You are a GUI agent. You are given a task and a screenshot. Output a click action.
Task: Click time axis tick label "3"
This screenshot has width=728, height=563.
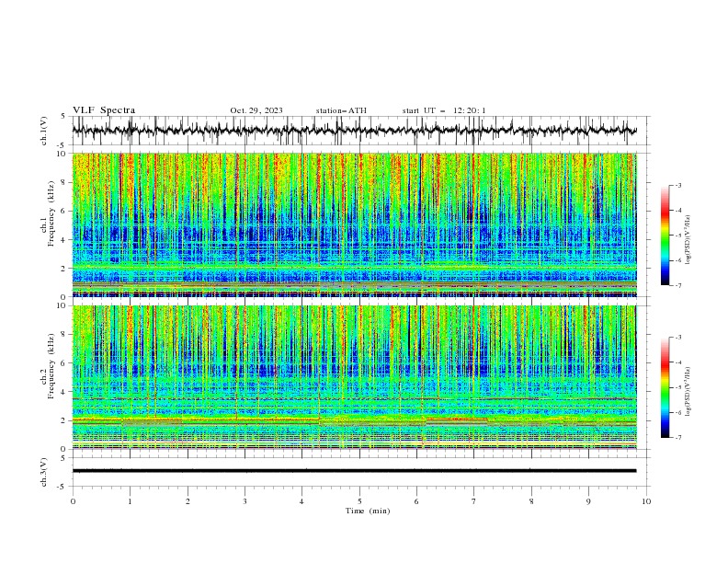coord(245,501)
